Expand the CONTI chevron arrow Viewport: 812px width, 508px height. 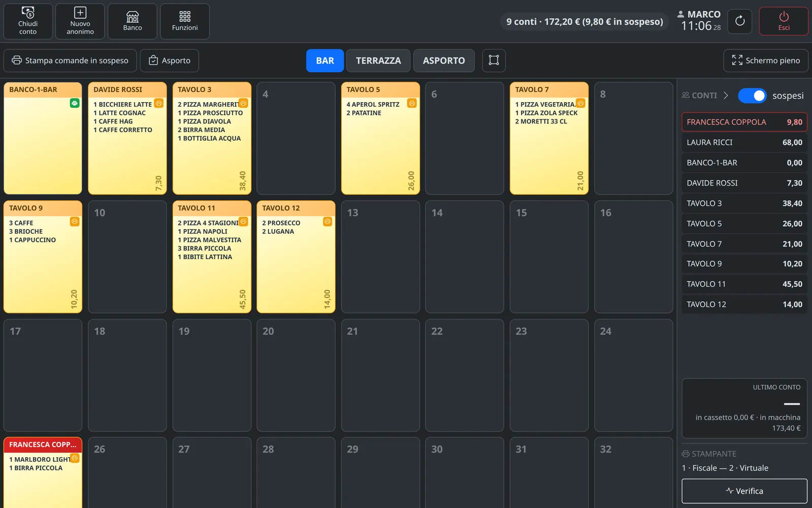pyautogui.click(x=726, y=96)
